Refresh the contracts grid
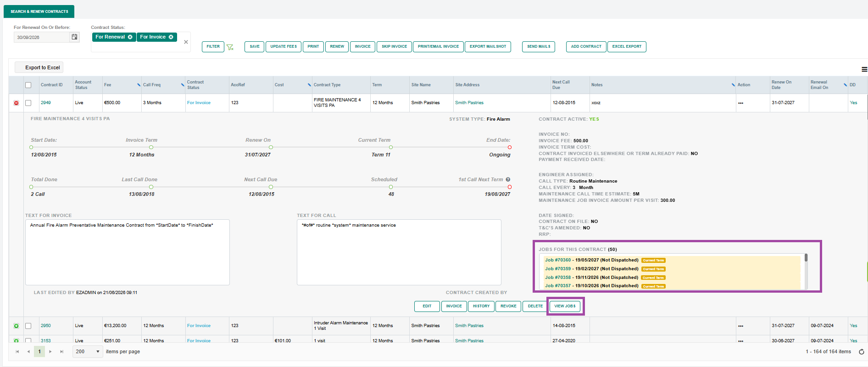Viewport: 868px width, 367px height. (x=862, y=352)
